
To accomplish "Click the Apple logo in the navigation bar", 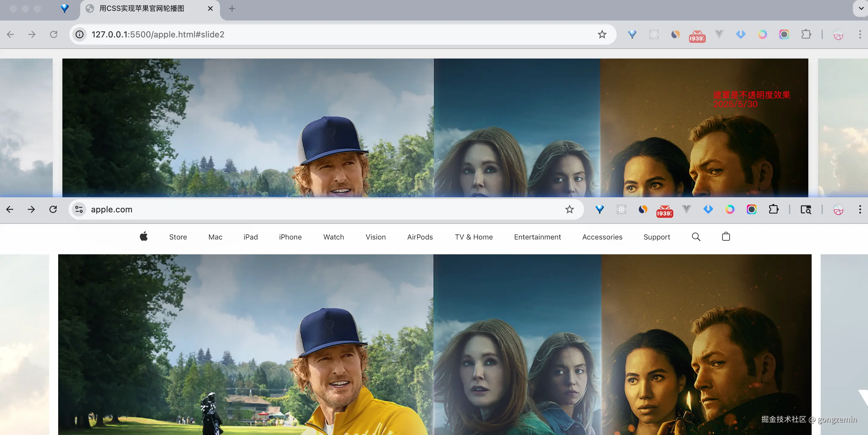I will click(x=144, y=237).
